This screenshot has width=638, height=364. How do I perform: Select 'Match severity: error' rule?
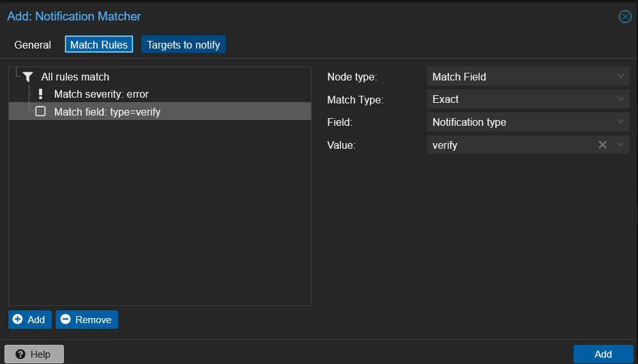coord(101,94)
